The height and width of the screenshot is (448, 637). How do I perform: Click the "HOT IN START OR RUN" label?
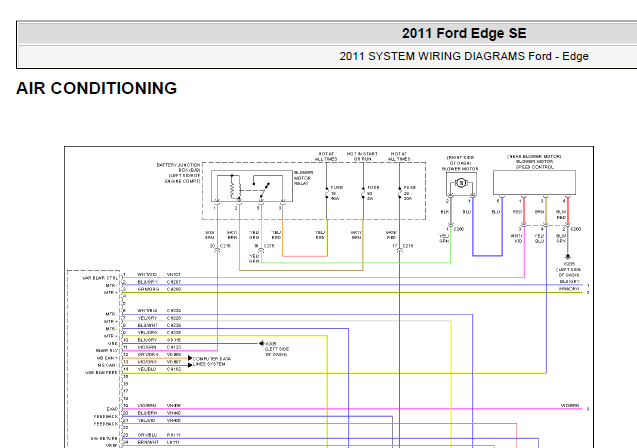click(x=362, y=156)
